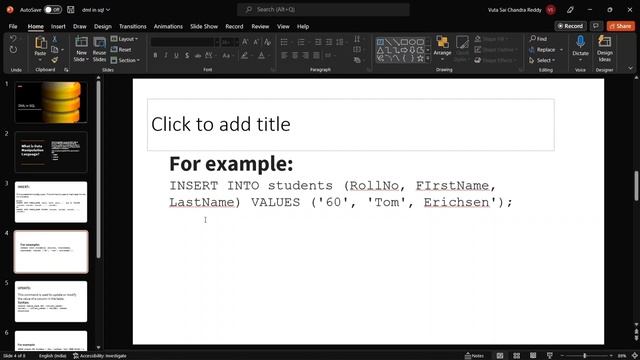
Task: Toggle Underline formatting
Action: 176,56
